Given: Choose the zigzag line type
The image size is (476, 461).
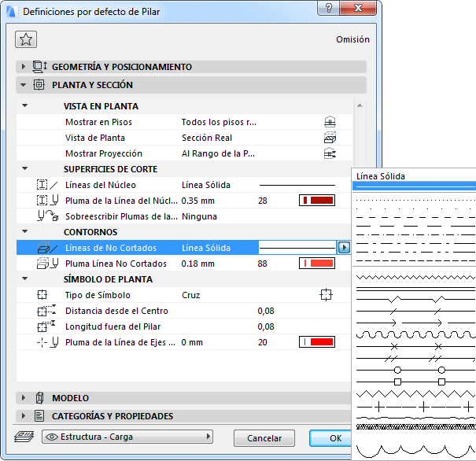Looking at the screenshot, I should tap(414, 277).
